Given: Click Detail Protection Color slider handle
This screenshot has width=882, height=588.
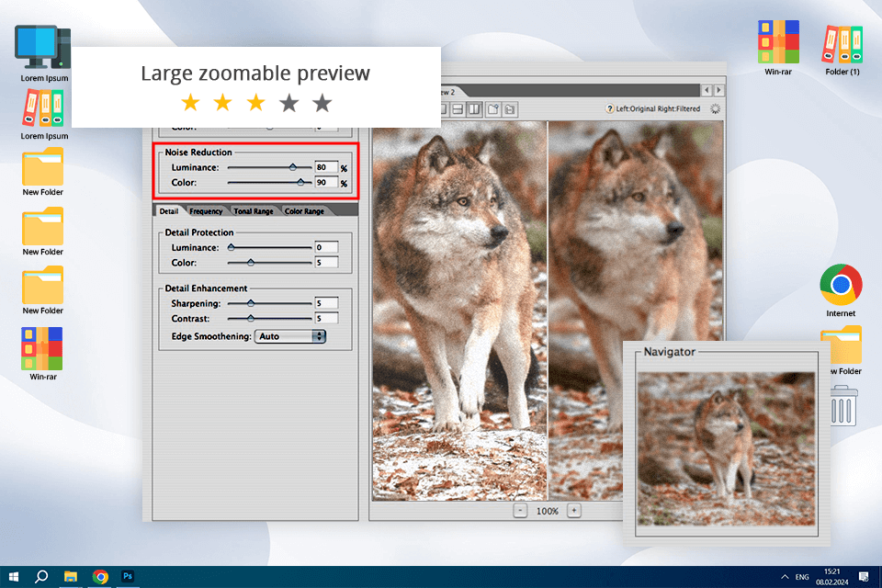Looking at the screenshot, I should coord(251,262).
